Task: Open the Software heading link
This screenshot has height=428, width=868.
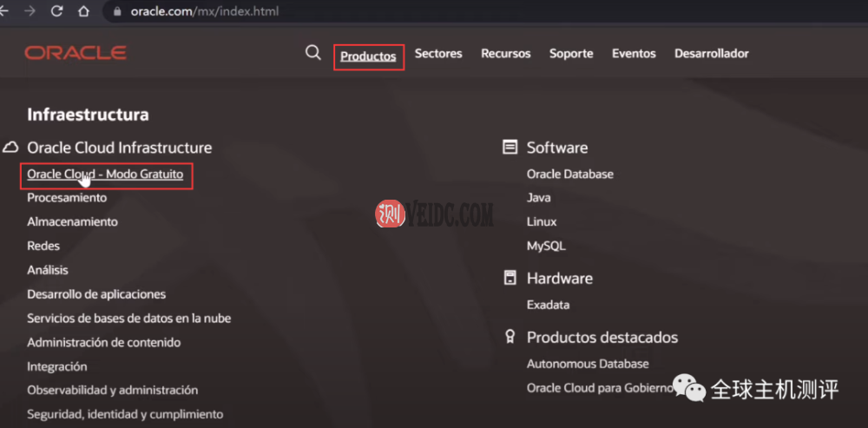Action: coord(557,148)
